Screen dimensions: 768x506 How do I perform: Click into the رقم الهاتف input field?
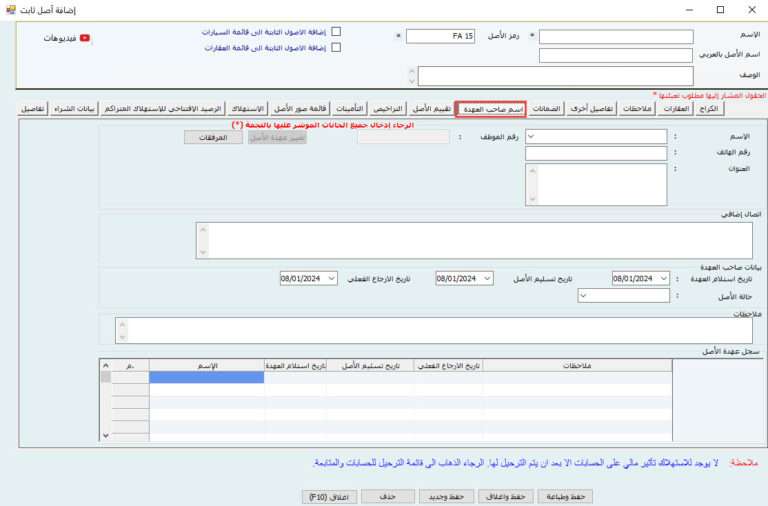595,153
